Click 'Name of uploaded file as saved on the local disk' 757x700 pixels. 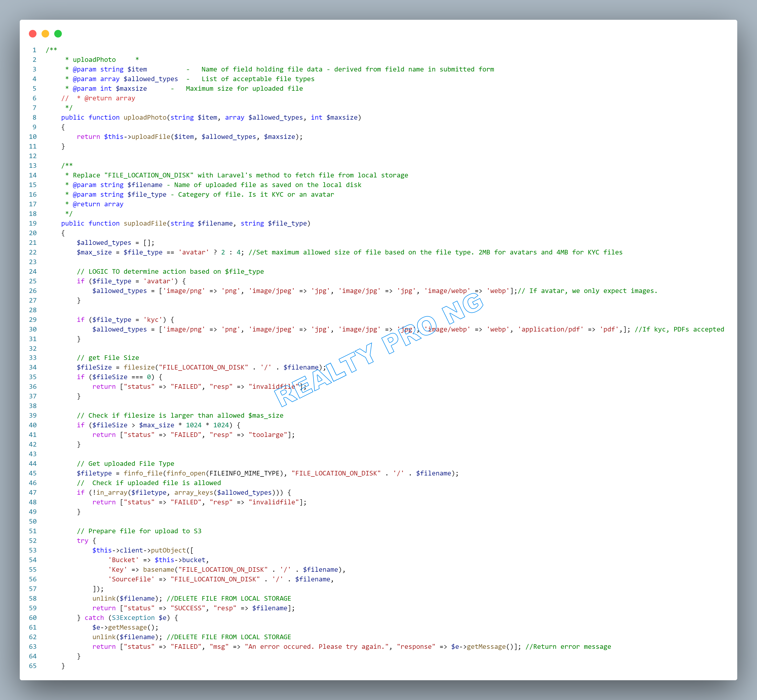[268, 185]
